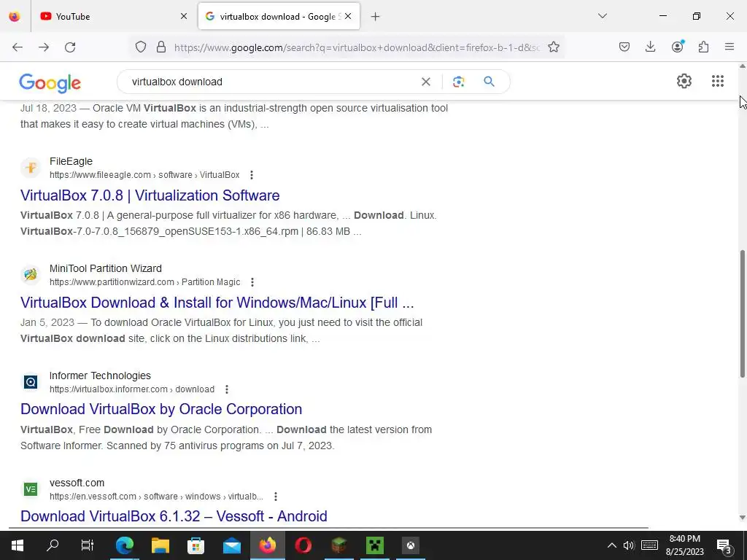
Task: Open the extensions puzzle icon
Action: pos(703,47)
